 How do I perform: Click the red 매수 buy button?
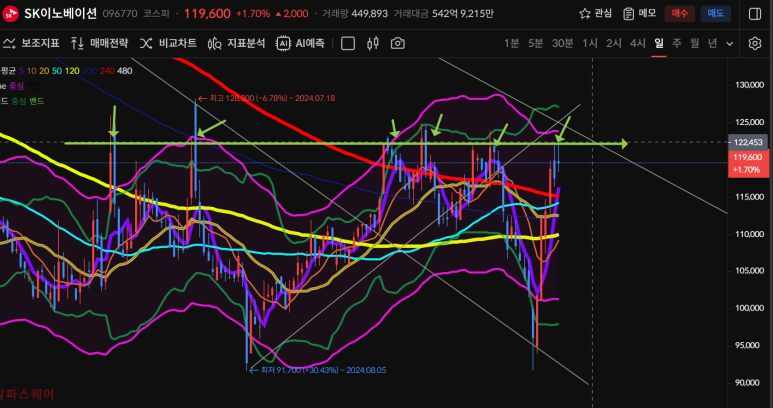(x=680, y=14)
